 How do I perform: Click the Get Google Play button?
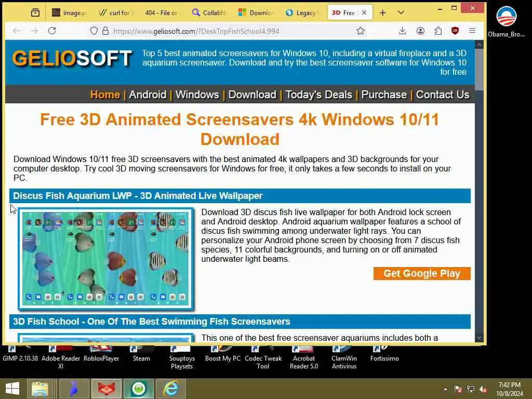pyautogui.click(x=422, y=273)
